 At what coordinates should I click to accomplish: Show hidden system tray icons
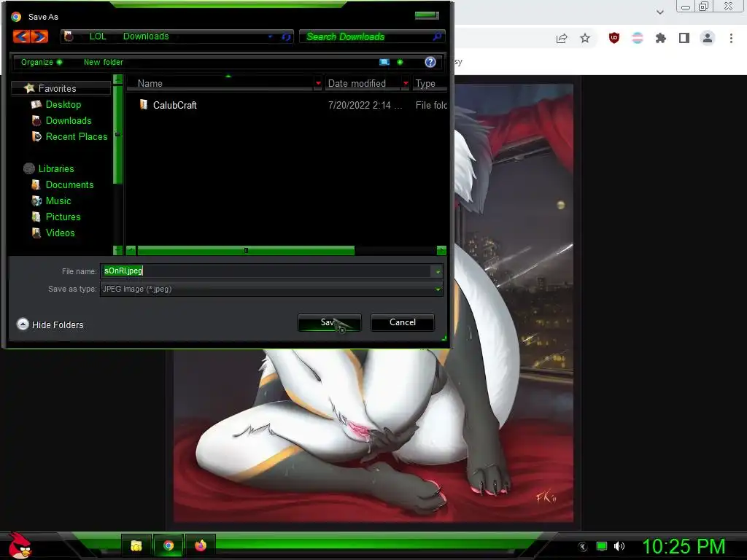[583, 547]
